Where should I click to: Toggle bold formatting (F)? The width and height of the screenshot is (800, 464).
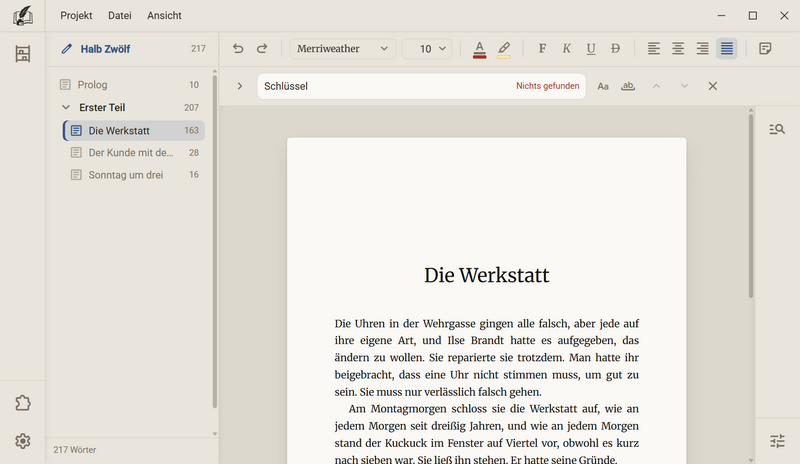pos(542,48)
